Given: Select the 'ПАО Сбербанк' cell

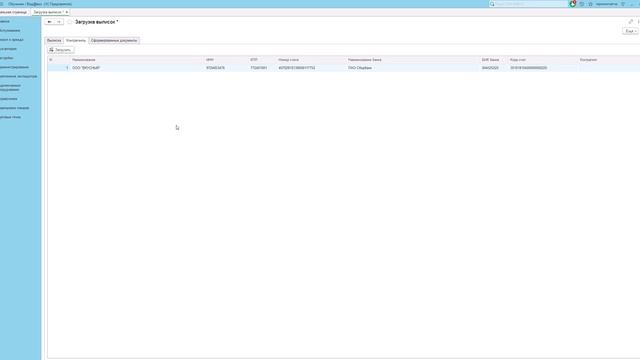Looking at the screenshot, I should pos(360,68).
